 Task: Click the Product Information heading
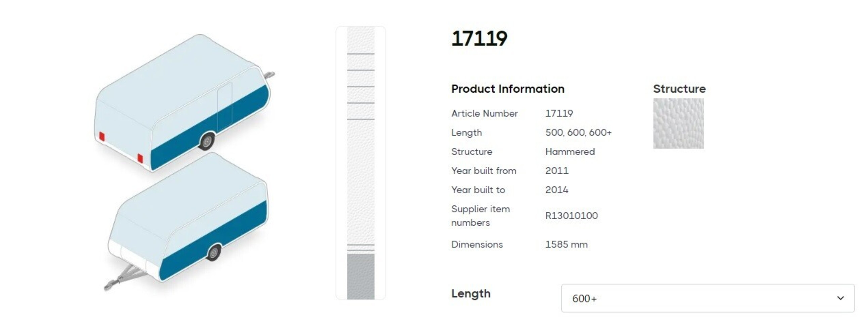click(507, 89)
